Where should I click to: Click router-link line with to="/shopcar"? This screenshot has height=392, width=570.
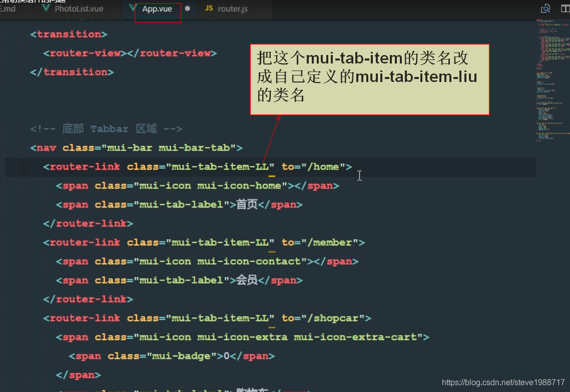click(207, 318)
